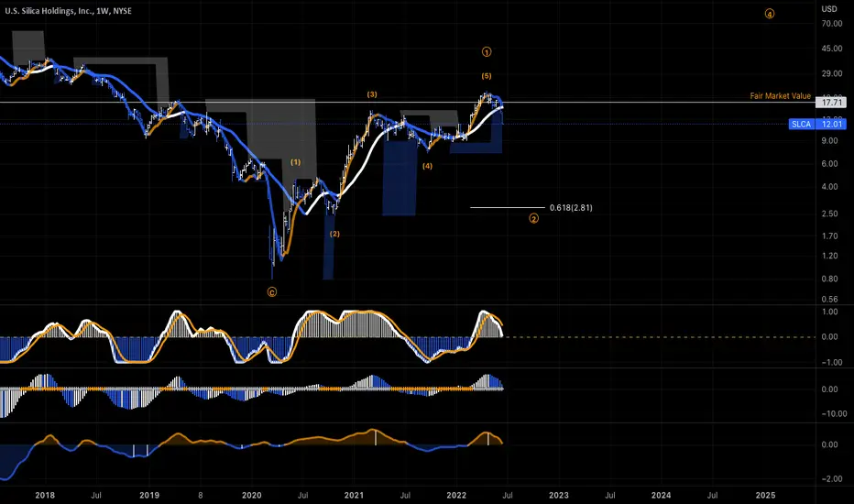Click the 12.01 last price label
The width and height of the screenshot is (854, 504).
[x=832, y=125]
